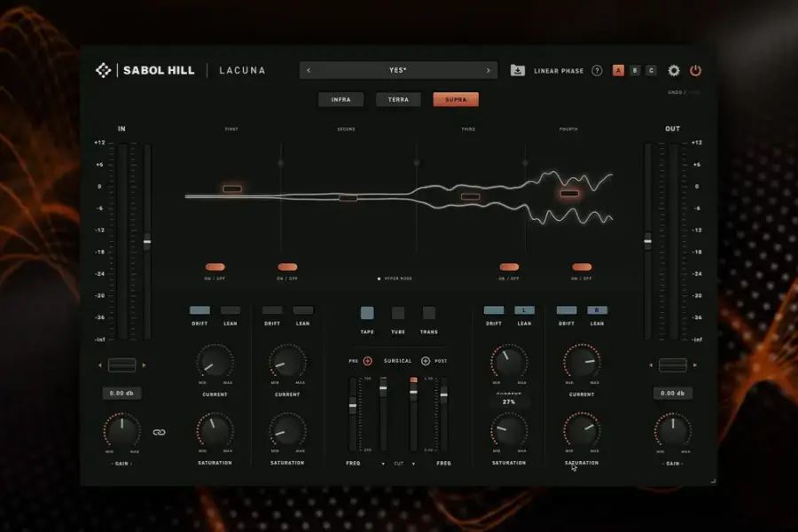Click the IN level fader handle
Screen dimensions: 798x532
click(x=147, y=241)
